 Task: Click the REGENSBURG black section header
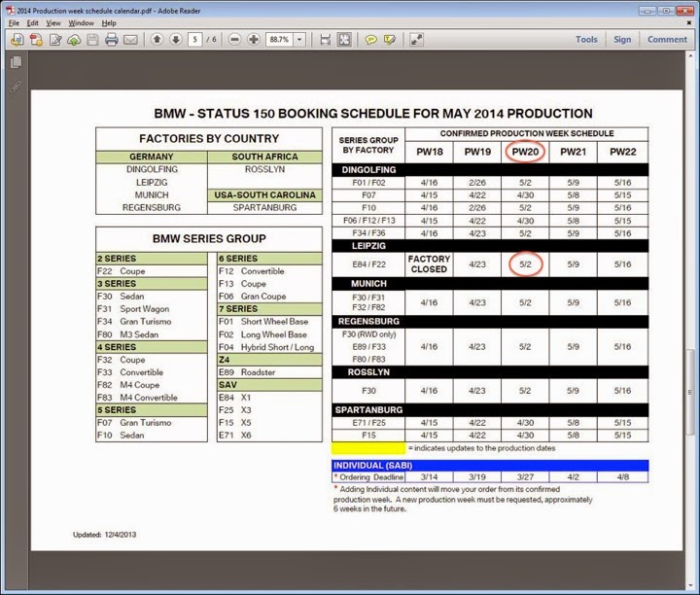point(490,322)
